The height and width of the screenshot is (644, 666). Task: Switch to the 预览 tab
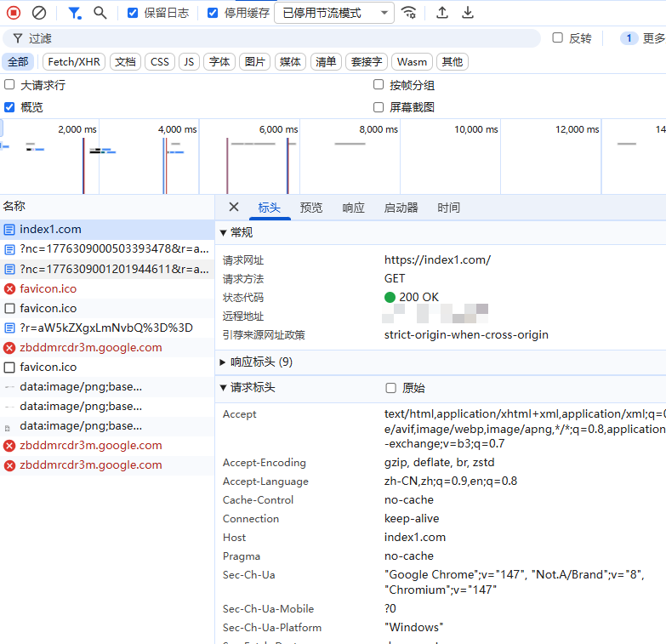pos(311,208)
